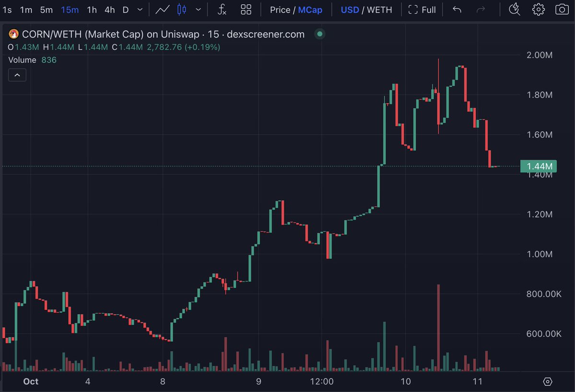Switch chart to MCap mode
Image resolution: width=575 pixels, height=392 pixels.
coord(310,10)
